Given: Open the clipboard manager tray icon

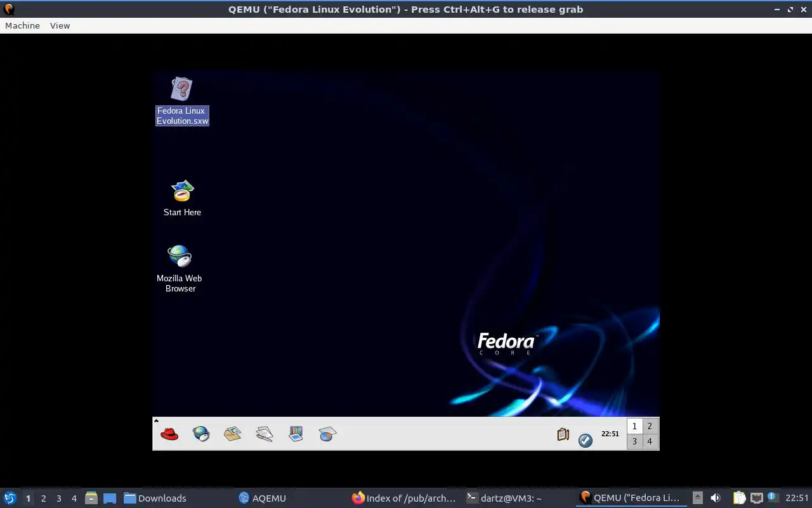Looking at the screenshot, I should pos(739,498).
